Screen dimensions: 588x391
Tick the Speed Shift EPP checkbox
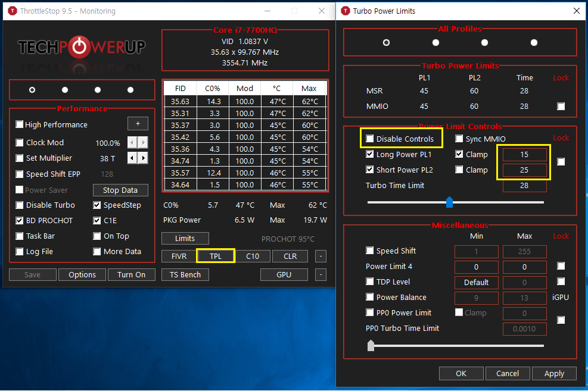[x=20, y=174]
